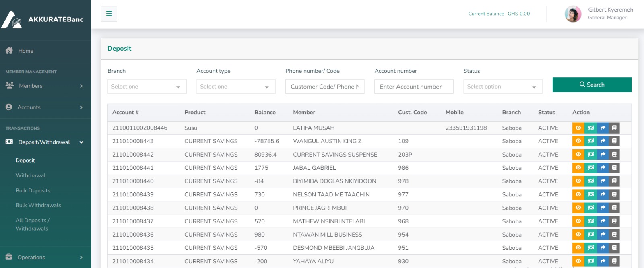Click blue share arrow for MATHEW NSINBI NTELABI
The image size is (644, 268).
tap(603, 221)
